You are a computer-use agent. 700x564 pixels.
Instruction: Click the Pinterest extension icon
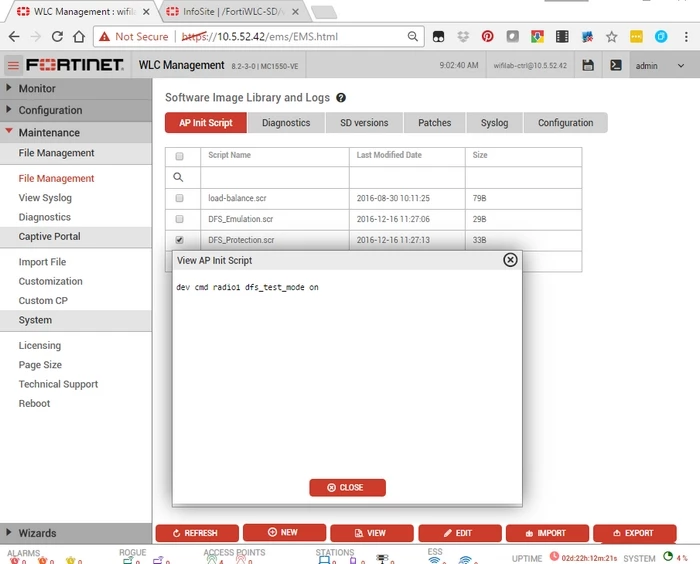click(x=487, y=37)
